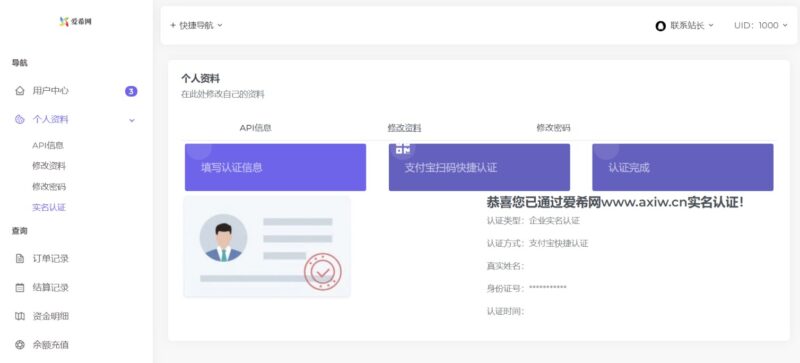Click the masked 身份证号 value

coord(547,288)
